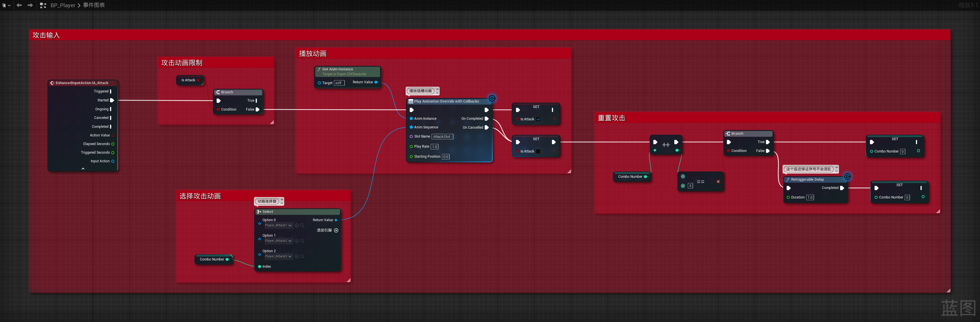980x322 pixels.
Task: Check Is Attack checkbox in lower SET node
Action: 538,151
